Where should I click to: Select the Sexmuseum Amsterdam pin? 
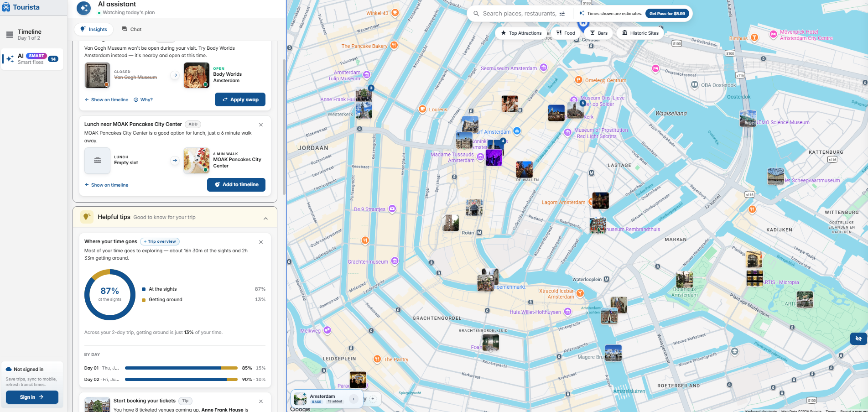click(543, 68)
